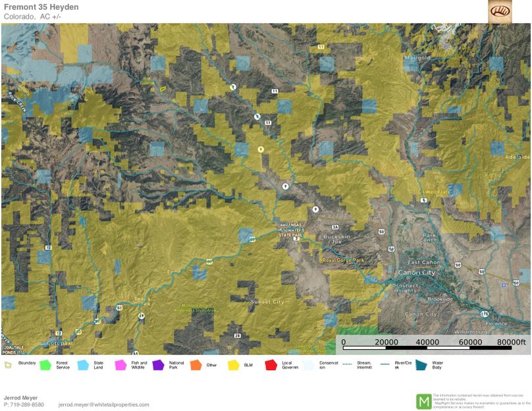Screen dimensions: 532x411
Task: Click the purple National Park legend swatch
Action: pyautogui.click(x=158, y=364)
